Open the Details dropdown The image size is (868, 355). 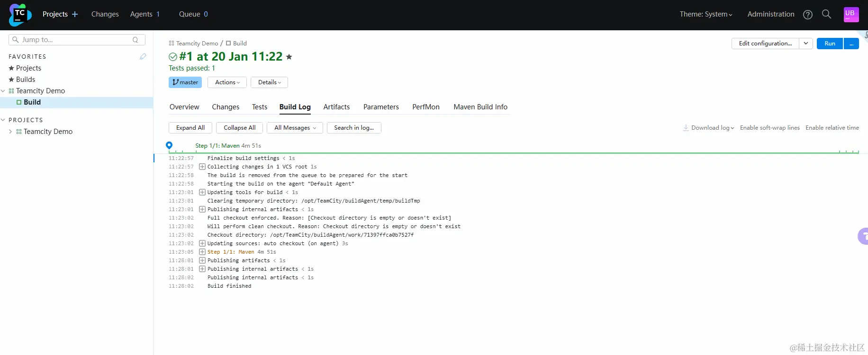[269, 82]
